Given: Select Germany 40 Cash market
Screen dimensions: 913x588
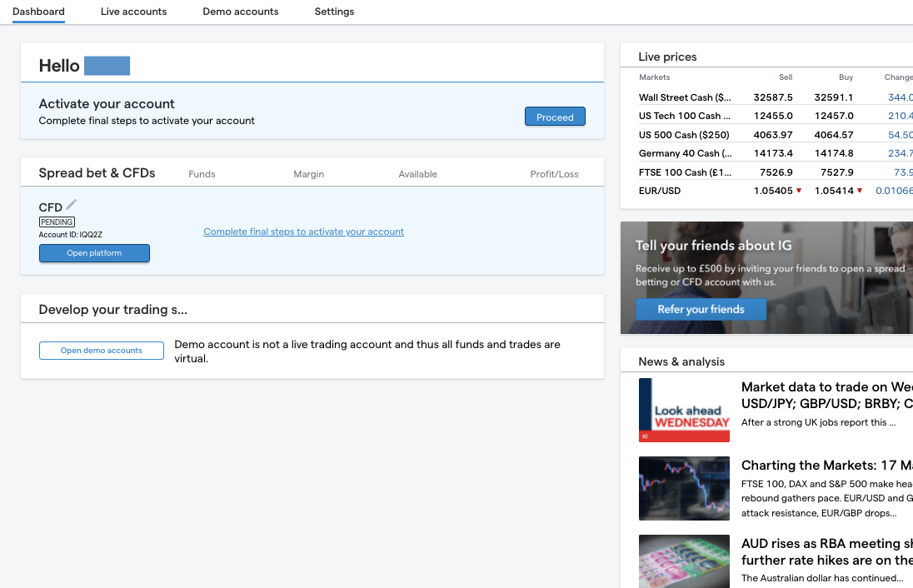Looking at the screenshot, I should 776,153.
